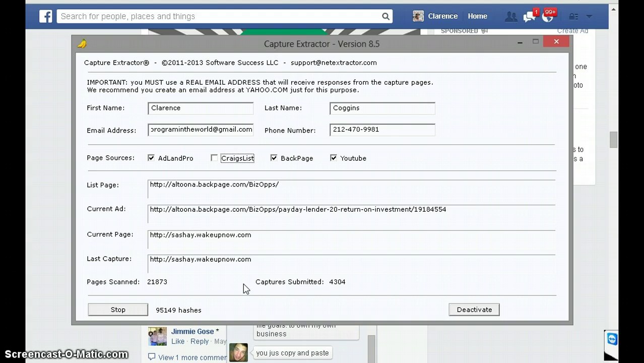Viewport: 644px width, 363px height.
Task: Click avatar beside 'you jus copy and paste'
Action: [x=239, y=352]
